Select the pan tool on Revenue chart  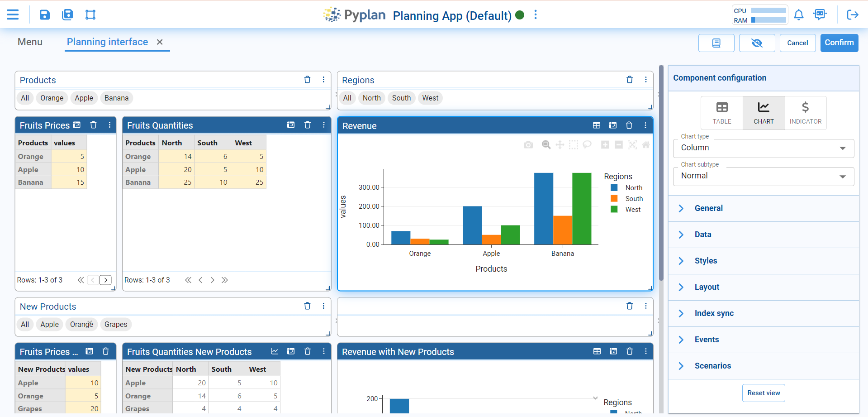coord(560,144)
